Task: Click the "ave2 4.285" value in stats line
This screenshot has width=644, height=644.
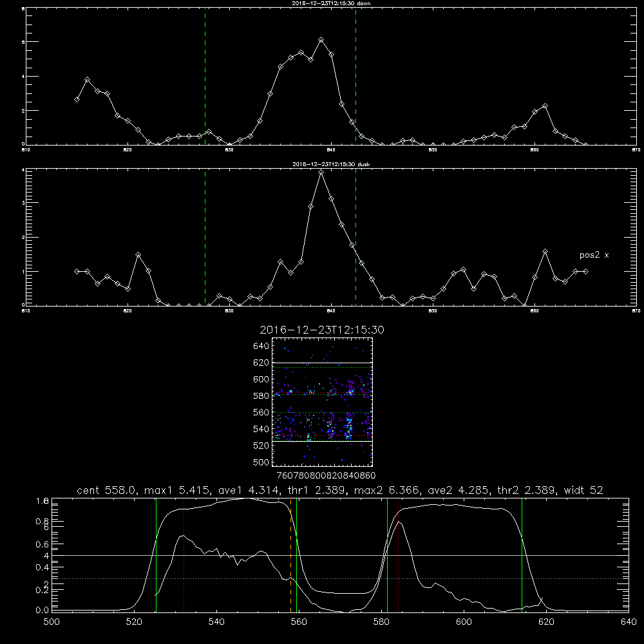Action: [459, 490]
